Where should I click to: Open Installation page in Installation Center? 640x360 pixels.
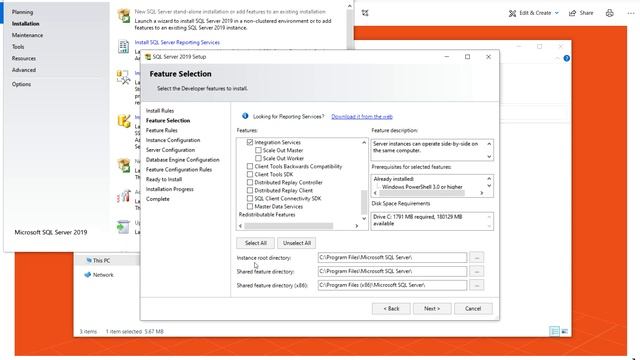(26, 24)
